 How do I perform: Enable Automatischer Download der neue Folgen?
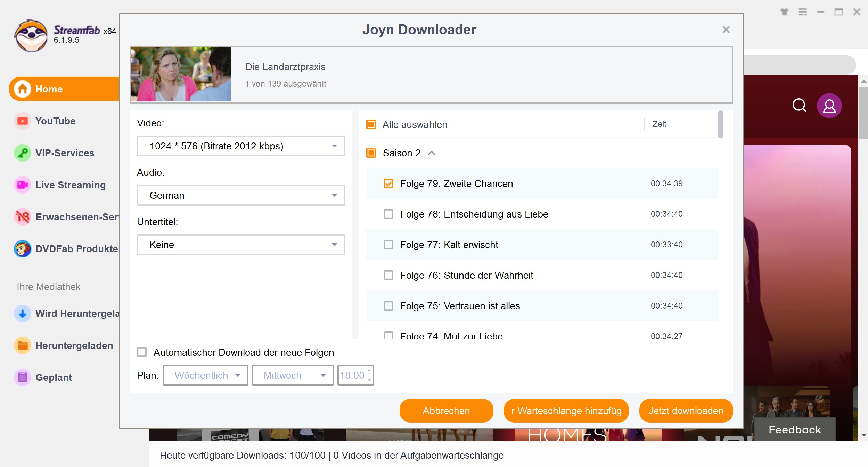click(141, 352)
